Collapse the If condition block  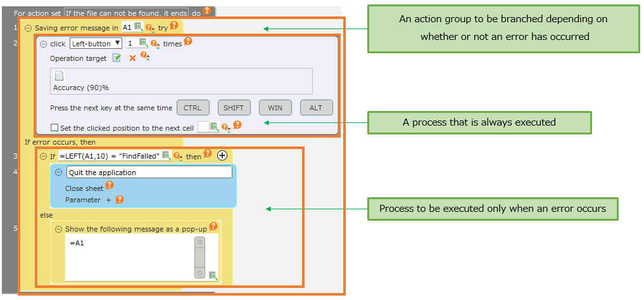43,156
